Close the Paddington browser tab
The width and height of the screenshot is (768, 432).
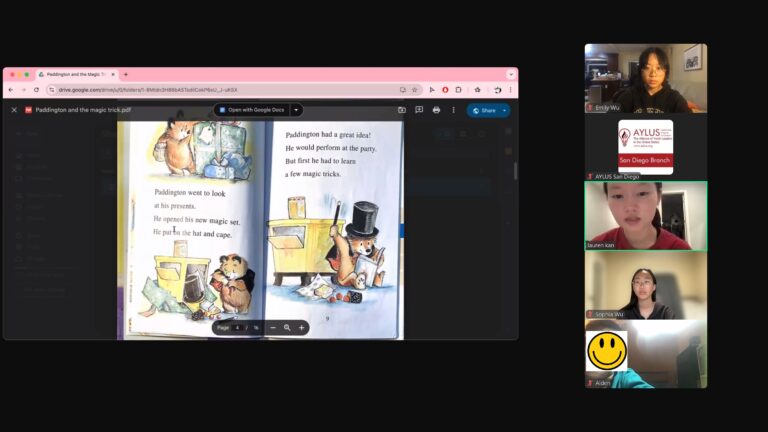(113, 74)
